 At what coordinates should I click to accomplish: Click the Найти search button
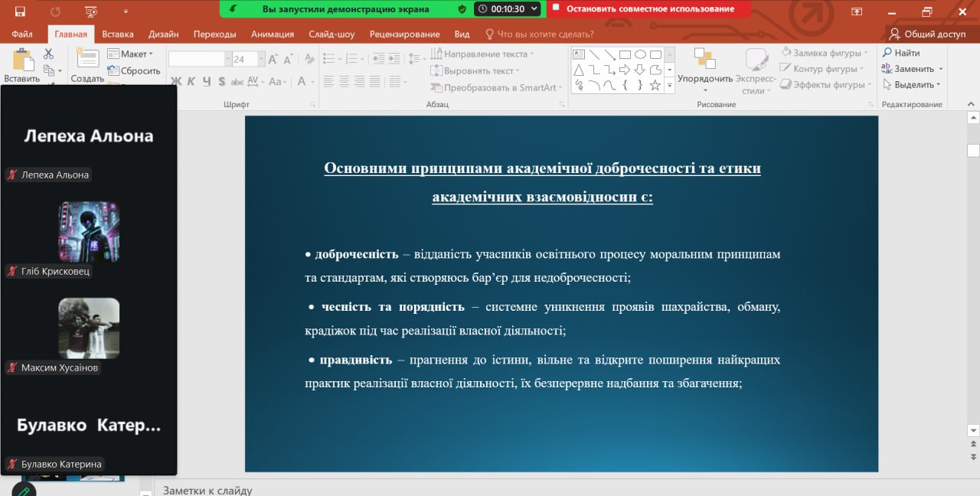point(901,53)
